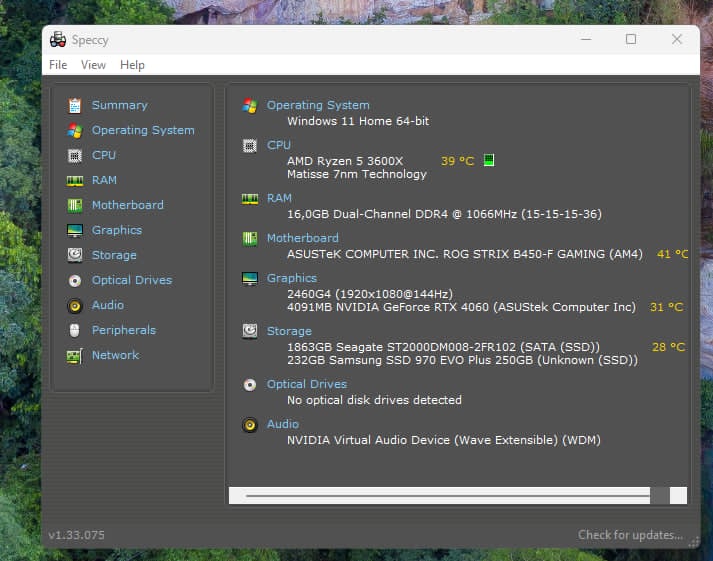This screenshot has height=561, width=713.
Task: Click the Graphics monitor icon in sidebar
Action: pos(75,230)
